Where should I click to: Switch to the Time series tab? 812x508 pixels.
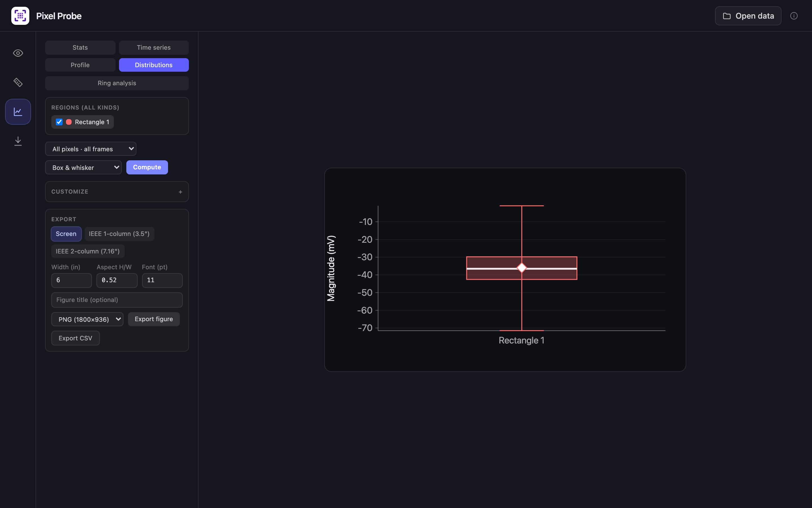(154, 47)
